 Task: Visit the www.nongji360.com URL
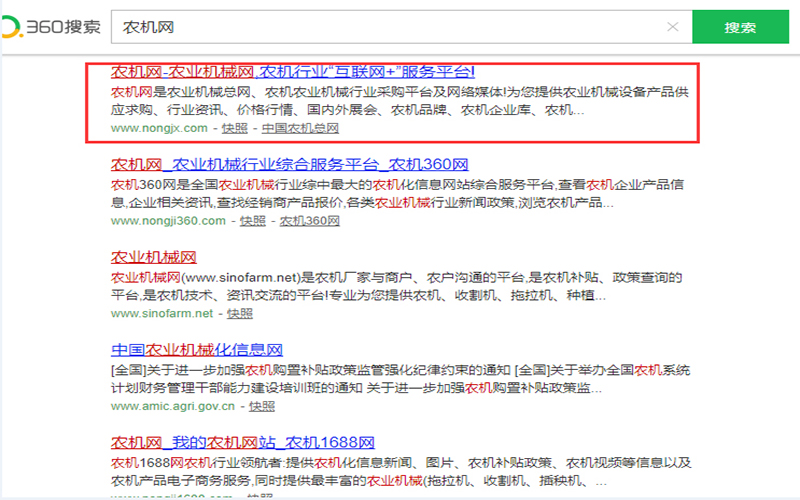point(168,220)
